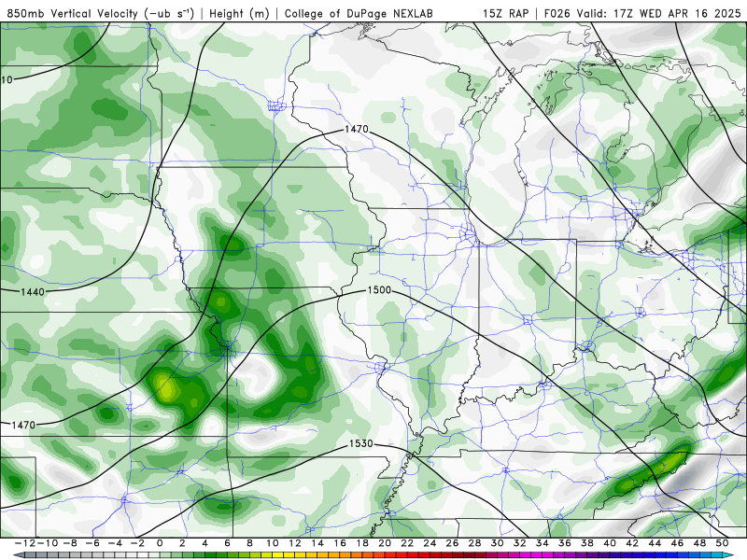Click the 0 value on the color scale
This screenshot has height=560, width=747.
coord(160,543)
